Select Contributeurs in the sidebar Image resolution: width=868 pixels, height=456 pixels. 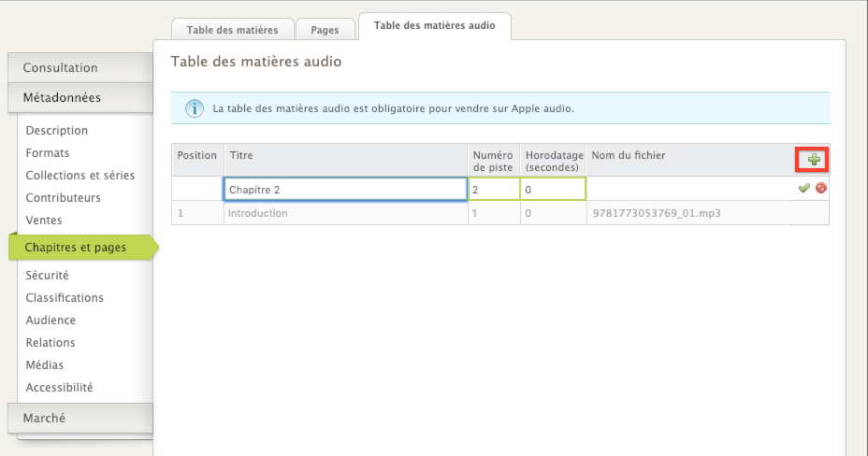(64, 198)
